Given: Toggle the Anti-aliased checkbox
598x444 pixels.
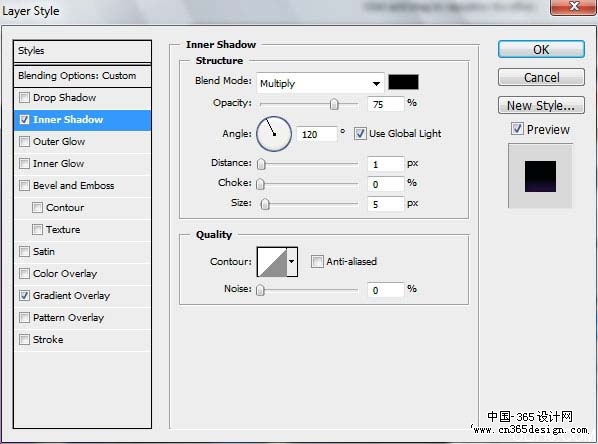Looking at the screenshot, I should 317,262.
